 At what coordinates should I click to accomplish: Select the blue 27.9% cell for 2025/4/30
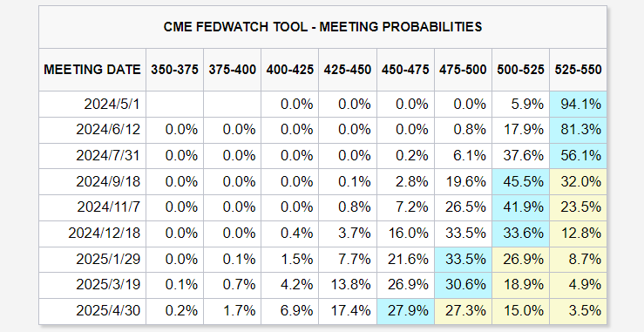pyautogui.click(x=405, y=311)
